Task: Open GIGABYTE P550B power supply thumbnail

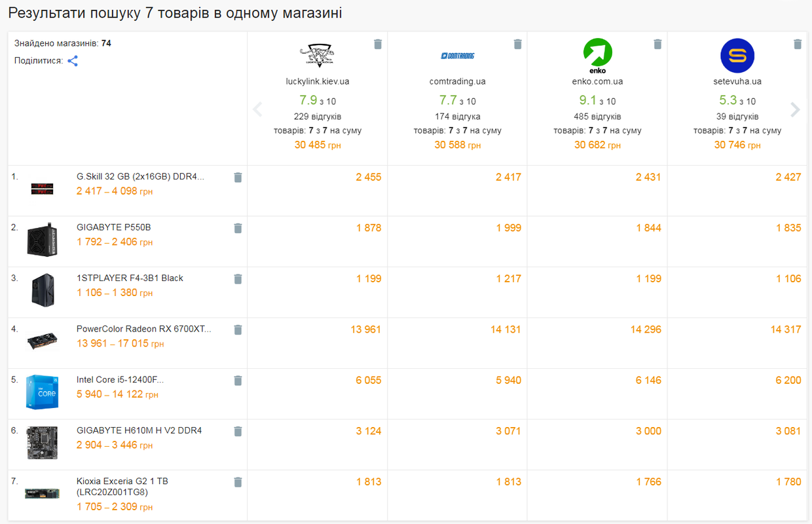Action: 42,240
